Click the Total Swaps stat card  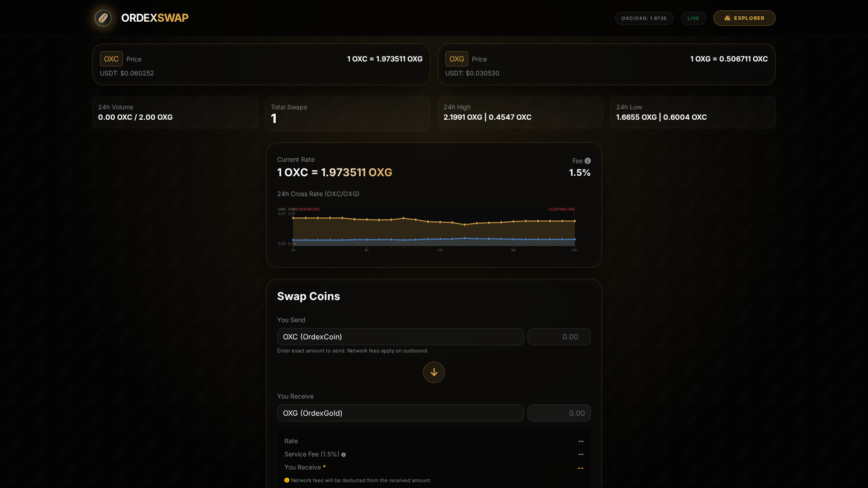tap(347, 113)
